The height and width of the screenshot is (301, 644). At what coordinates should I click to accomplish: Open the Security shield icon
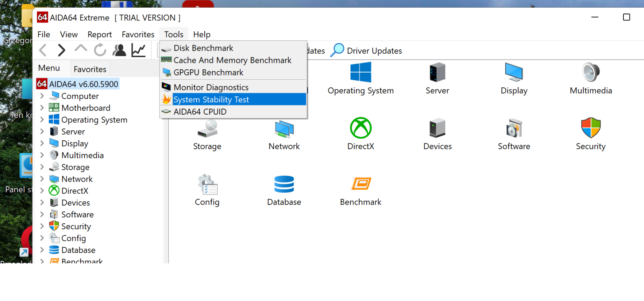click(x=590, y=128)
